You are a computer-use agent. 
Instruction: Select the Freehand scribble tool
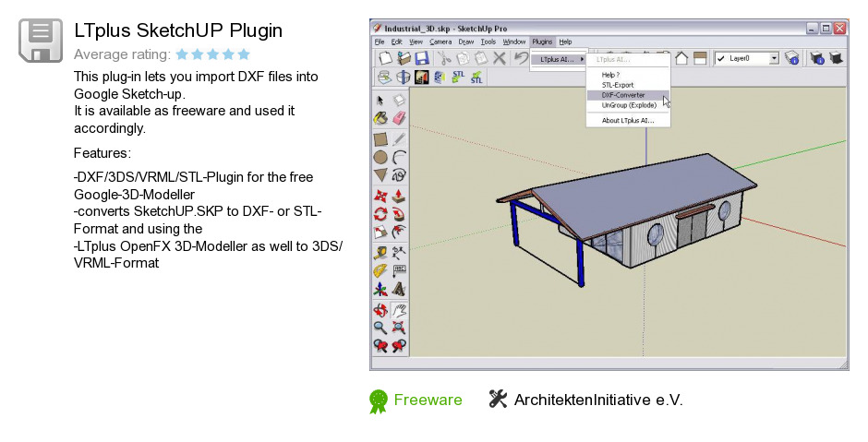click(399, 175)
